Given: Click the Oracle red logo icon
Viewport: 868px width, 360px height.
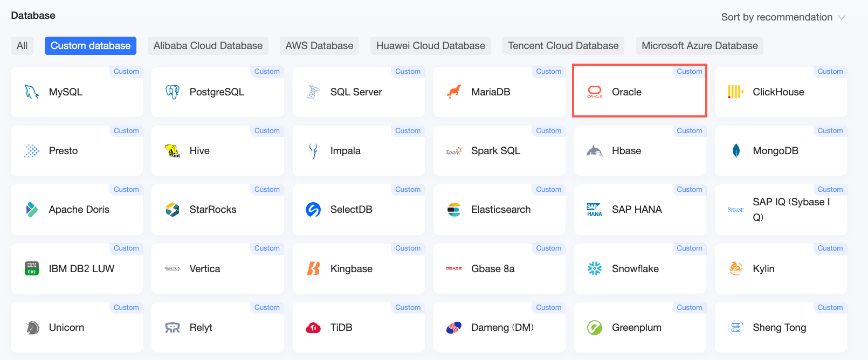Looking at the screenshot, I should point(595,92).
